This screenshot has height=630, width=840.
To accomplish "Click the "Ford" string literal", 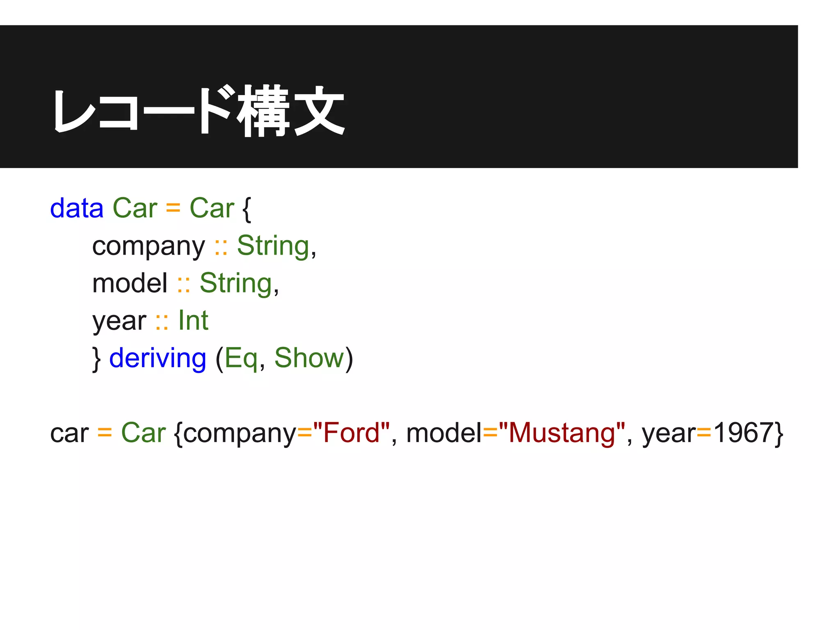I will [352, 432].
